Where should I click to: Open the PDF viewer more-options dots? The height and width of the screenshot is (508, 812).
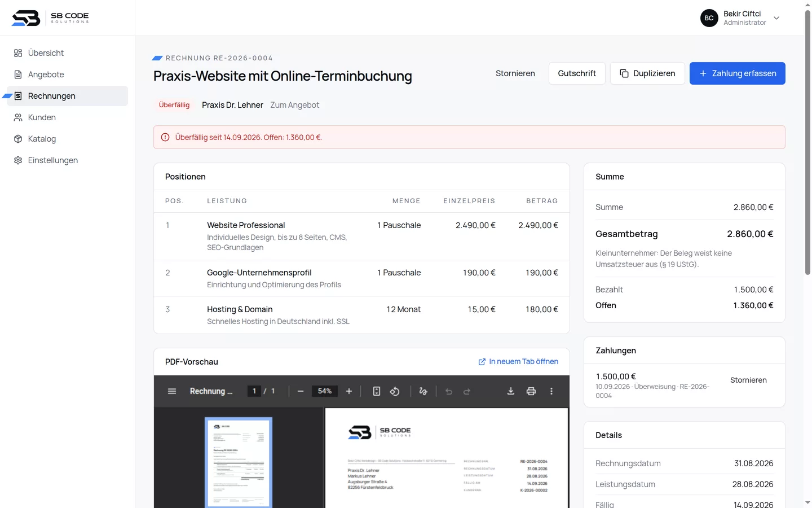pyautogui.click(x=551, y=391)
